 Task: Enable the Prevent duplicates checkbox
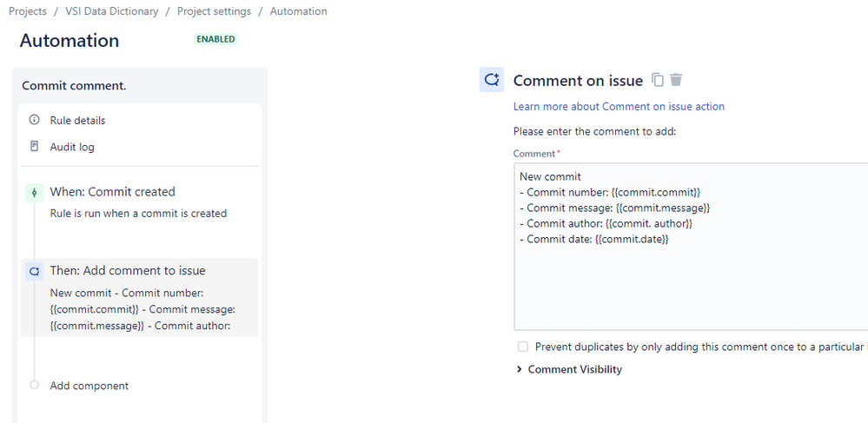[522, 347]
